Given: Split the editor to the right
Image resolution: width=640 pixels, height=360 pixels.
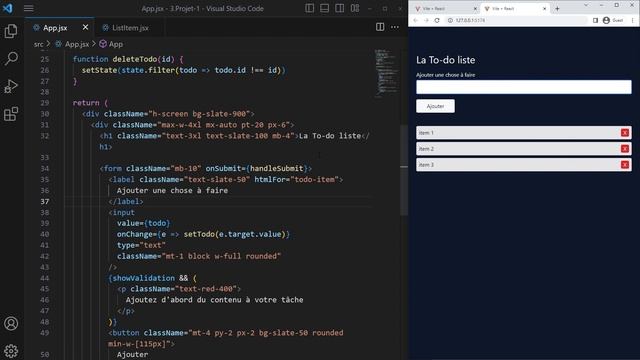Looking at the screenshot, I should pyautogui.click(x=380, y=27).
